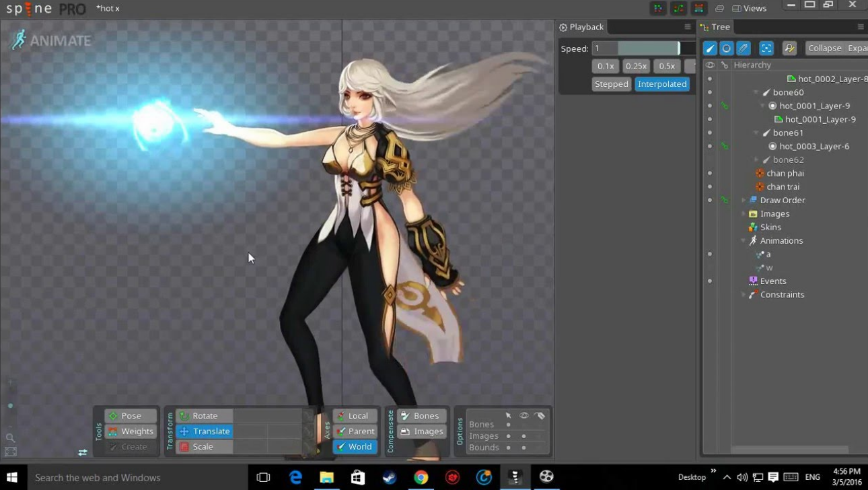Image resolution: width=868 pixels, height=490 pixels.
Task: Toggle bones filter in Tree toolbar
Action: [710, 48]
